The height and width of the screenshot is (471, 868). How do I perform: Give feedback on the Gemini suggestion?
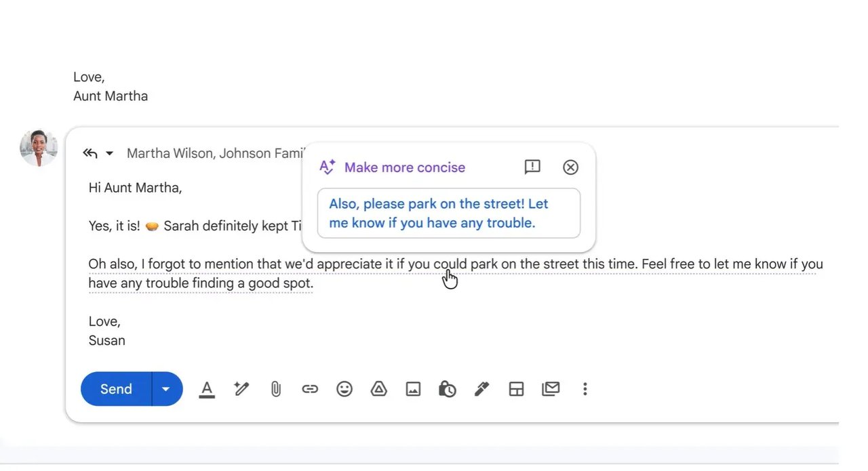(x=532, y=167)
